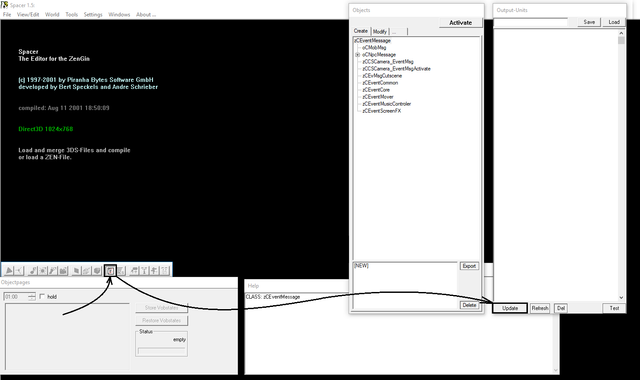Switch to the Modify tab in Objects

380,31
